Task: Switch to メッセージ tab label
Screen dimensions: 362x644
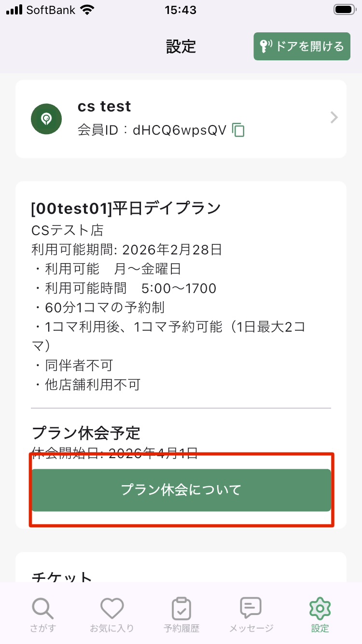Action: coord(251,629)
